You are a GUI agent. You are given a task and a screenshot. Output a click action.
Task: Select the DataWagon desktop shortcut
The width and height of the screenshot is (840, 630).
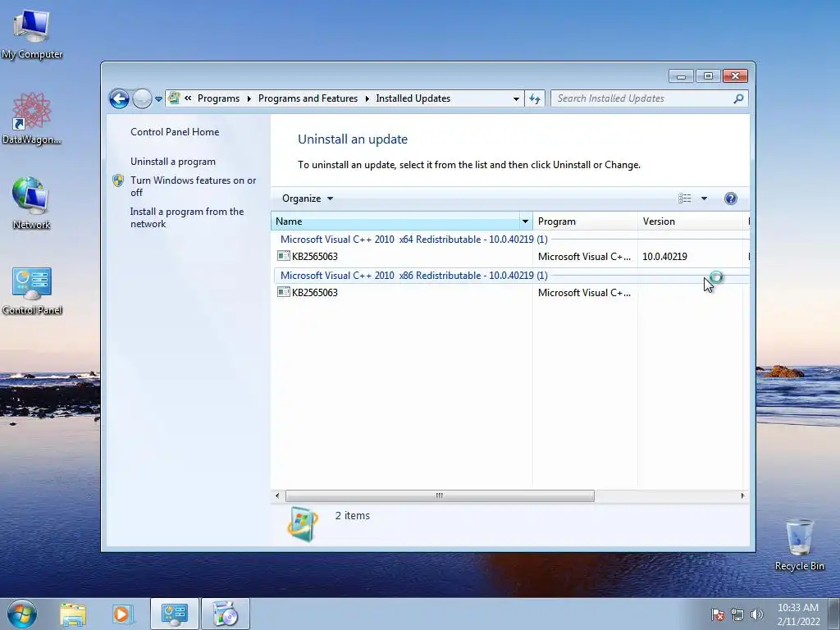32,118
